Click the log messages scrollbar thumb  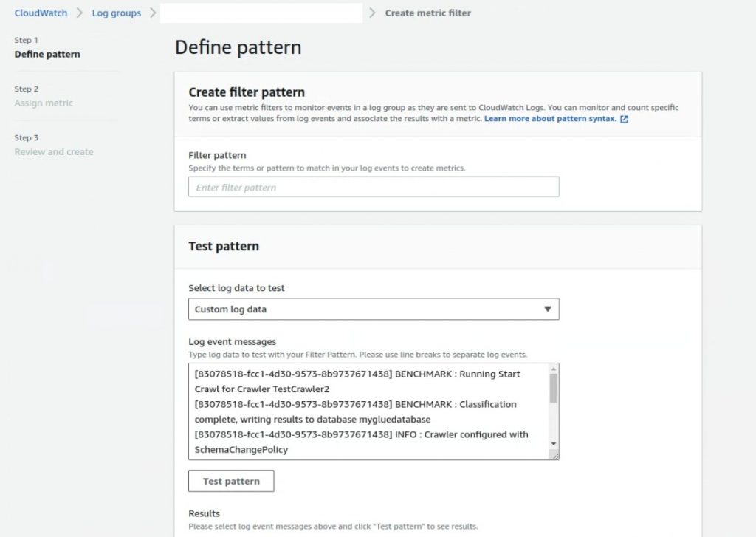point(554,389)
